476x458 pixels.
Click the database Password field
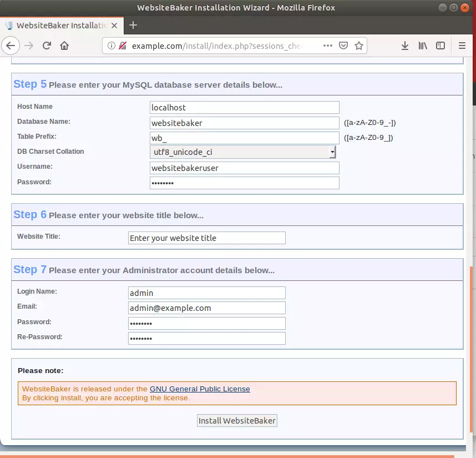pyautogui.click(x=244, y=183)
